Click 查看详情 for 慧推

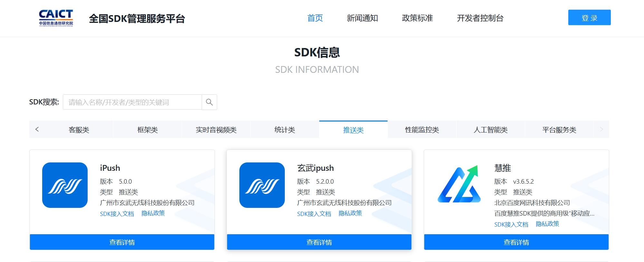tap(516, 242)
